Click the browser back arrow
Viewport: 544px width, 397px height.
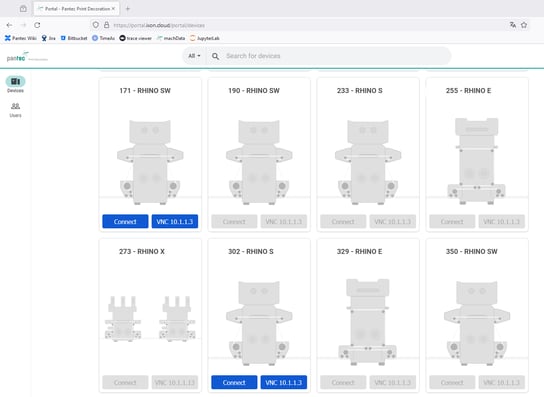pyautogui.click(x=9, y=25)
